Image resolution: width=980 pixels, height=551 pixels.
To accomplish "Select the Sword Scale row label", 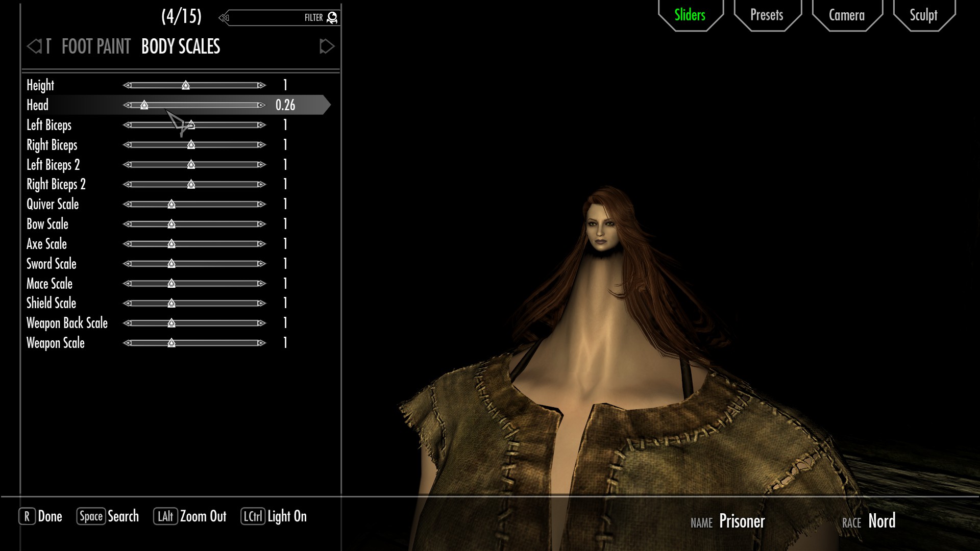I will [52, 264].
